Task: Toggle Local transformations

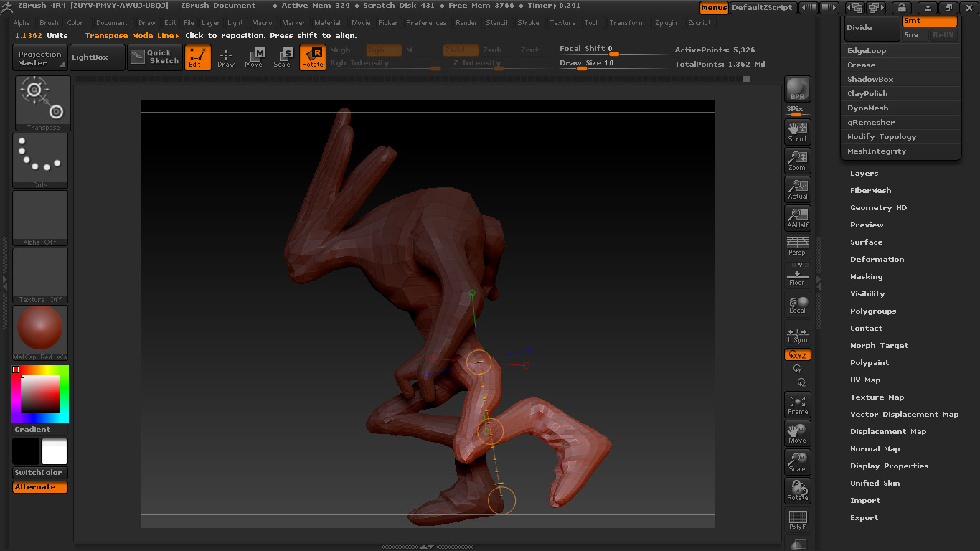Action: click(x=797, y=304)
